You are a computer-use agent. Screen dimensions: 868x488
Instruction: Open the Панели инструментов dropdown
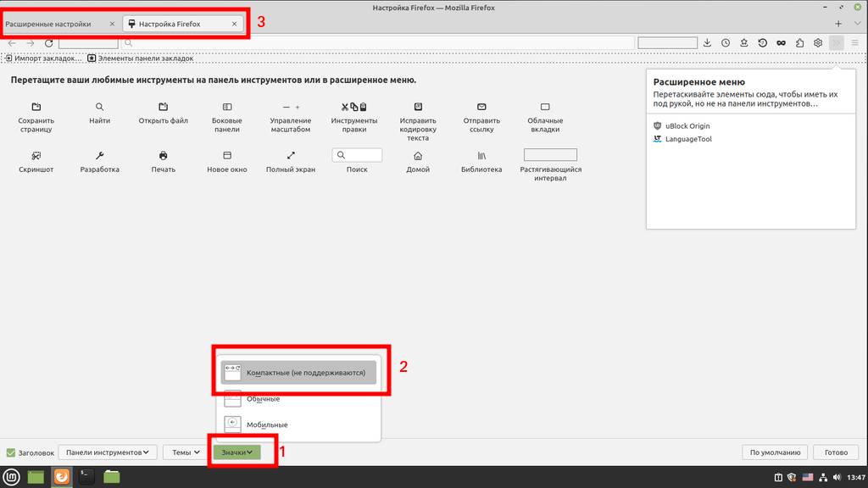coord(108,452)
